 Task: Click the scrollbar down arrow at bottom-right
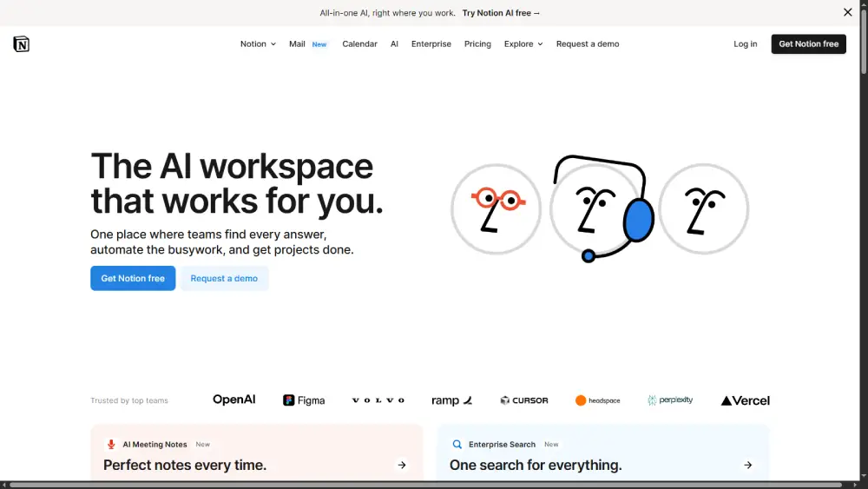(x=864, y=476)
